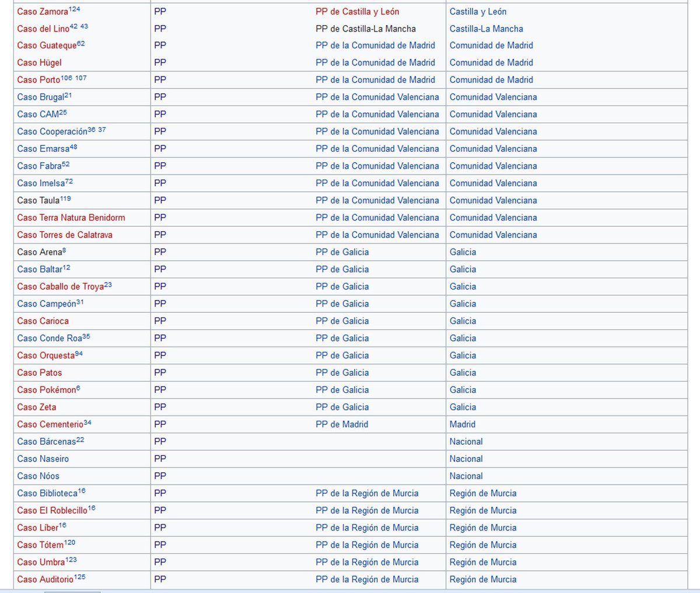Click the Caso Porto red link
Viewport: 700px width, 593px height.
click(38, 80)
